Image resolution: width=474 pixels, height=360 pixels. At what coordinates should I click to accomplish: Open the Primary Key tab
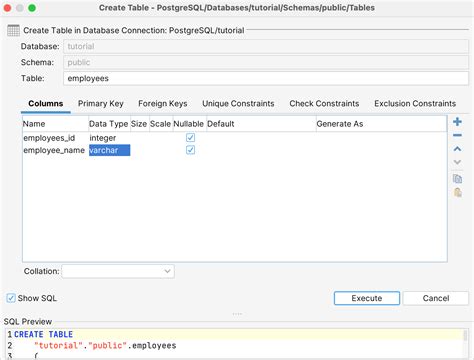[x=101, y=104]
